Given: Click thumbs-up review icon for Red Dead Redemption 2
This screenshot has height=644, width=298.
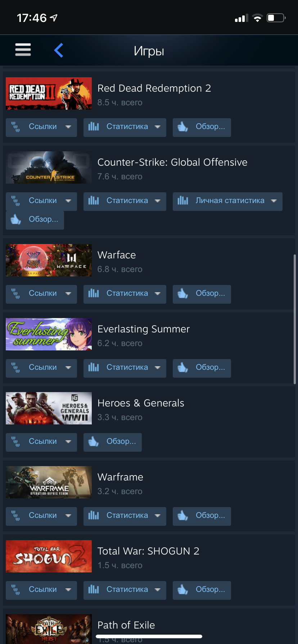Looking at the screenshot, I should point(183,126).
